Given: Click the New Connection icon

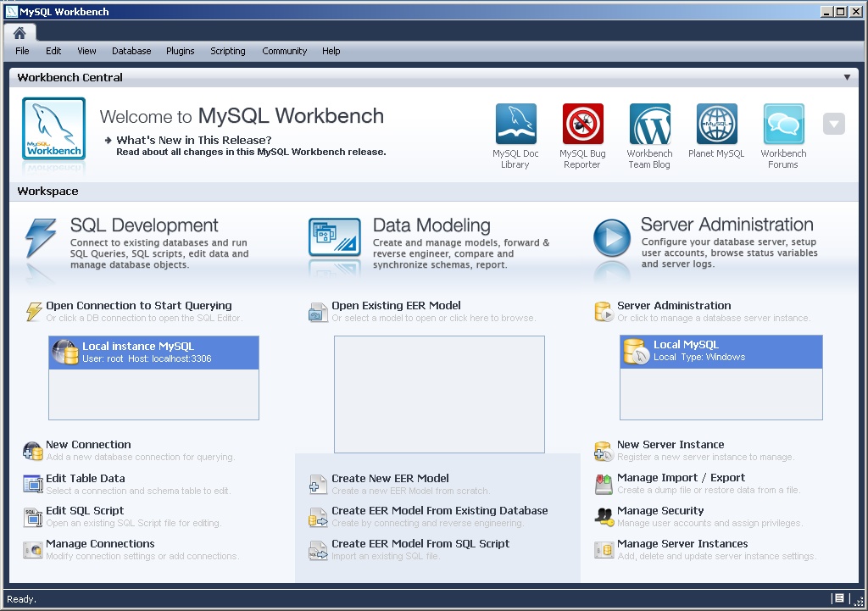Looking at the screenshot, I should 32,450.
